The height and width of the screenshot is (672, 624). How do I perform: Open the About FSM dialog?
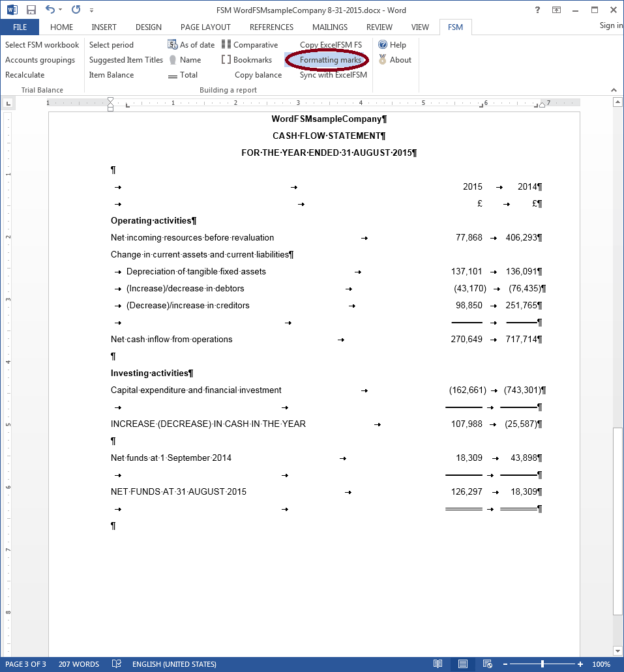394,60
